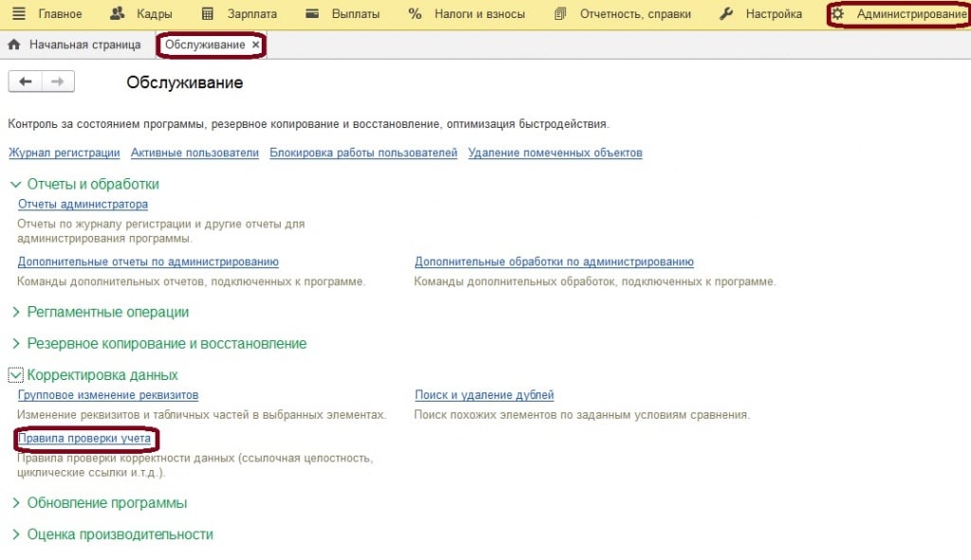Click the hamburger icon beside Главное
The image size is (971, 560).
pos(18,14)
